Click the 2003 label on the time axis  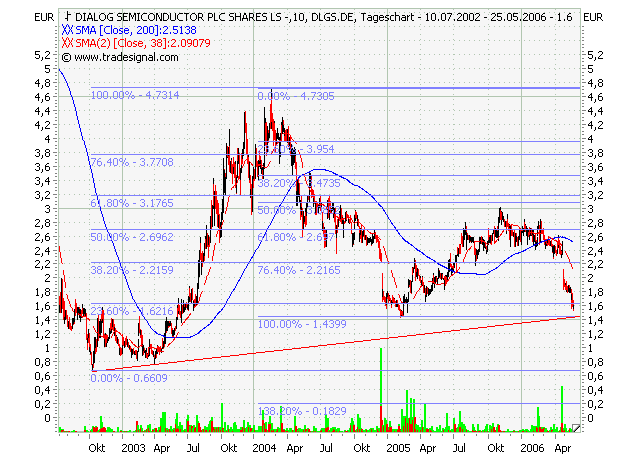(133, 448)
